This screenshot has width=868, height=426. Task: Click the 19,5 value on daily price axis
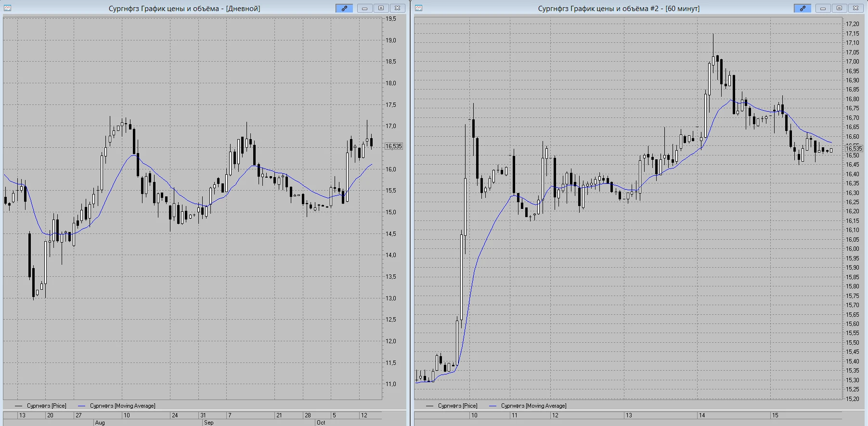pos(391,19)
